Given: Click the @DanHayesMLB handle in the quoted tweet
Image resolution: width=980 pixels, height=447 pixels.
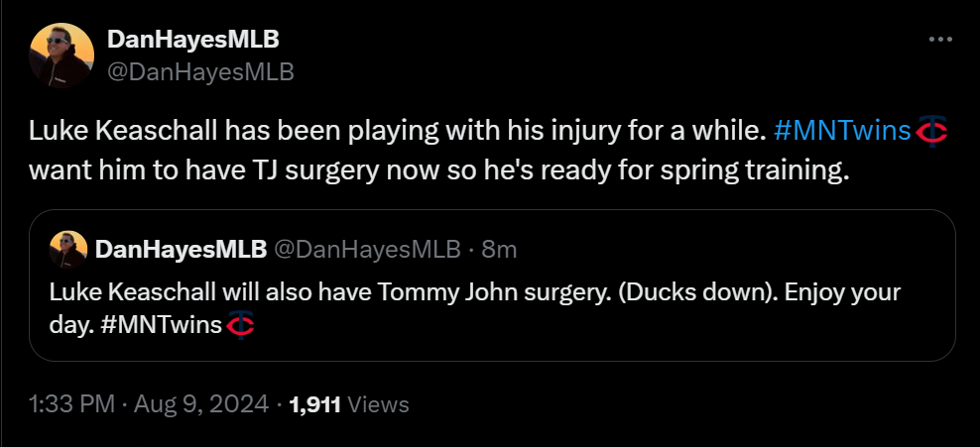Looking at the screenshot, I should 367,250.
